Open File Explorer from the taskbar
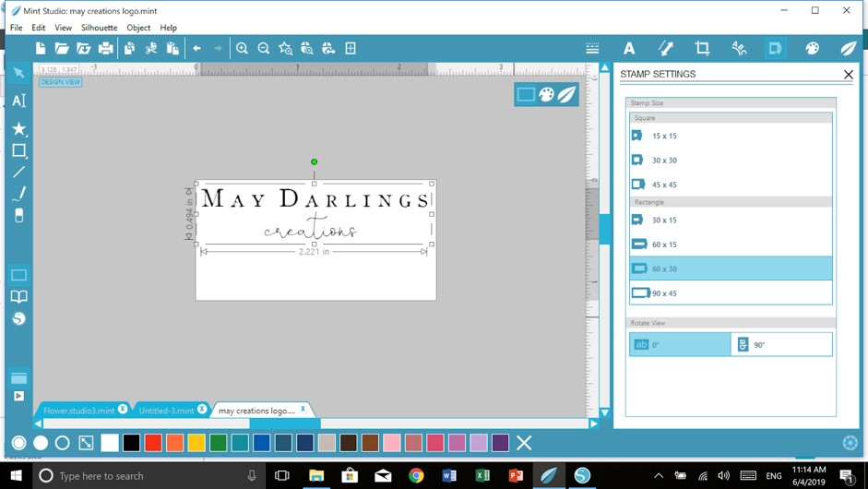 316,476
